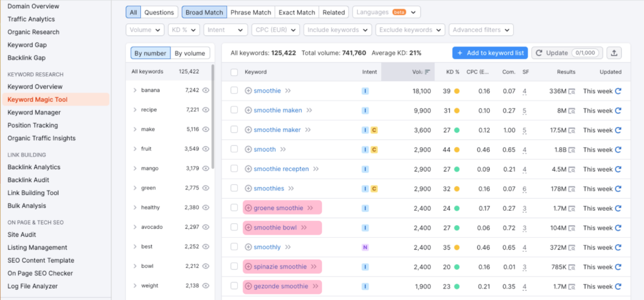
Task: Click the export upload icon button
Action: pyautogui.click(x=614, y=53)
